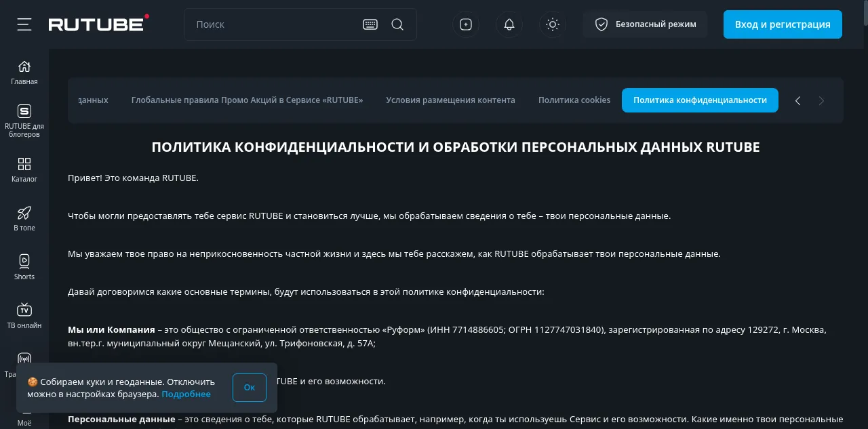Select the partially visible данных tab
The image size is (868, 429).
[x=93, y=100]
